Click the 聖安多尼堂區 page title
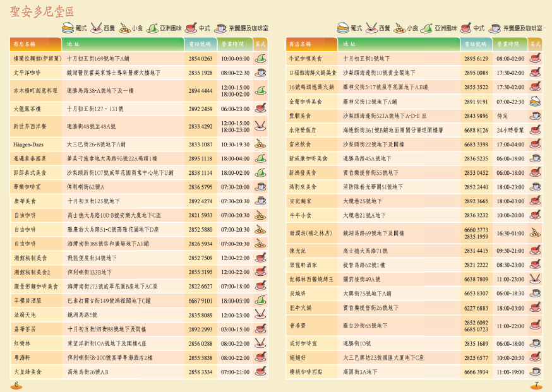This screenshot has height=392, width=552. [43, 12]
